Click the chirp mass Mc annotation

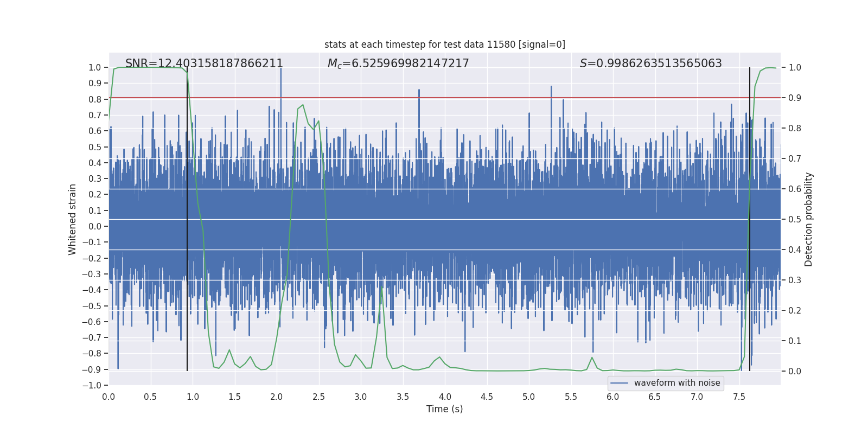(398, 63)
